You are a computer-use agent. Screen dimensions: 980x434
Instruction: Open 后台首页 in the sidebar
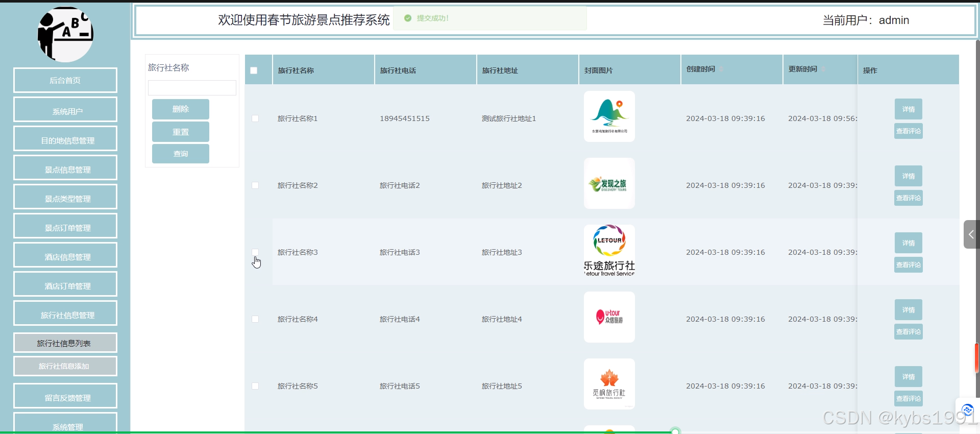[65, 80]
